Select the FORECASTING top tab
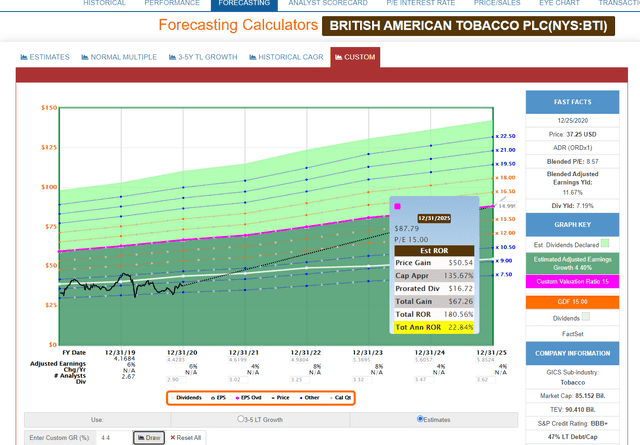Viewport: 640px width, 445px height. pos(244,3)
